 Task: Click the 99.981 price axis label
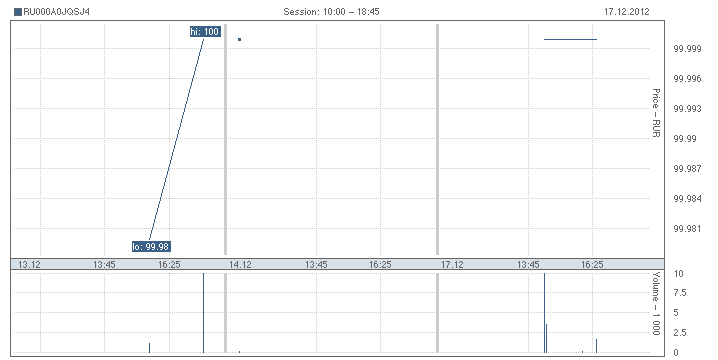coord(687,229)
